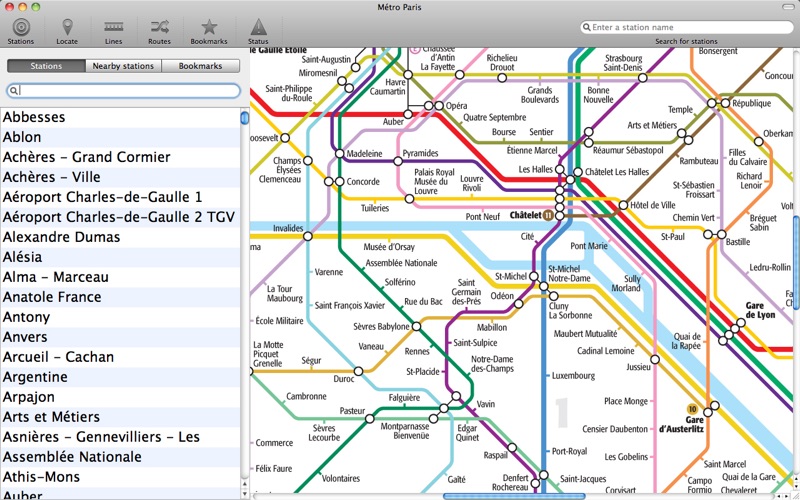This screenshot has width=800, height=500.
Task: Show Bookmarks via star toolbar icon
Action: (x=209, y=27)
